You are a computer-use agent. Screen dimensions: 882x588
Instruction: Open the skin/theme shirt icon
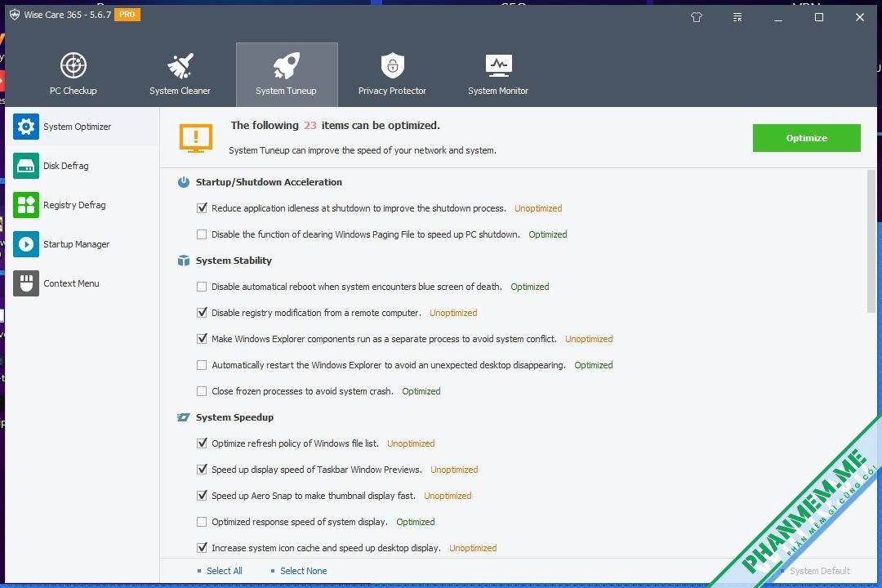(x=697, y=17)
